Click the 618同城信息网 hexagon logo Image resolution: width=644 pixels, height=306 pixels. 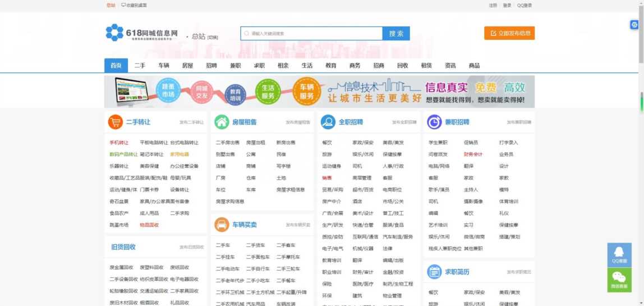click(x=114, y=33)
